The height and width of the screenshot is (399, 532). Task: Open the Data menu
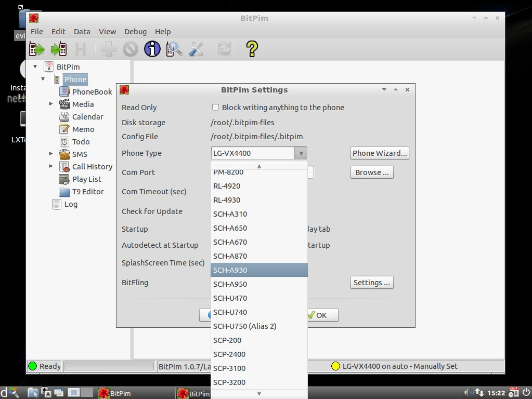coord(82,32)
